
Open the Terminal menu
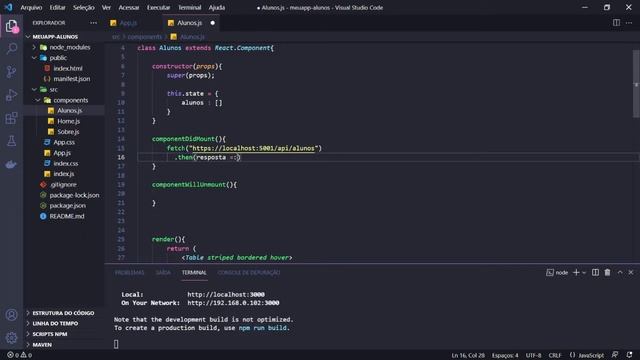click(189, 7)
